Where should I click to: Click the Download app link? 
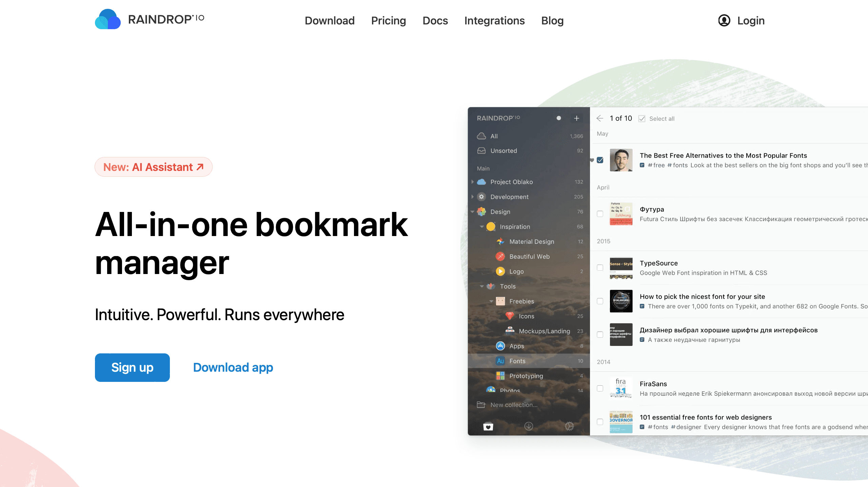[x=233, y=368]
